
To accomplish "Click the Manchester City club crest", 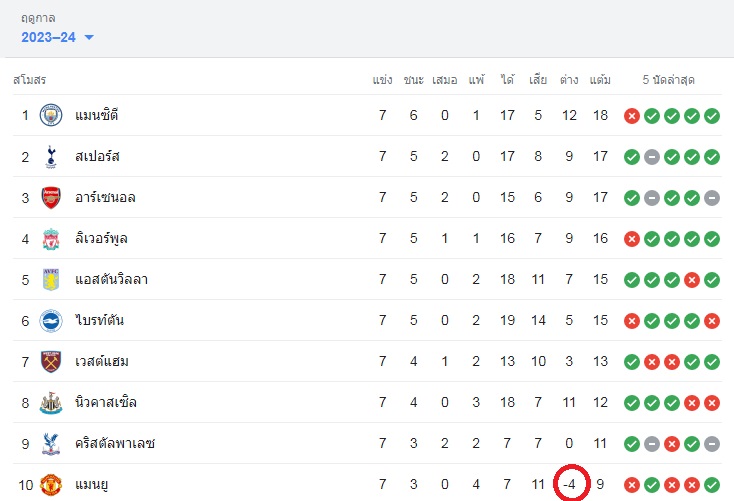I will [x=51, y=115].
